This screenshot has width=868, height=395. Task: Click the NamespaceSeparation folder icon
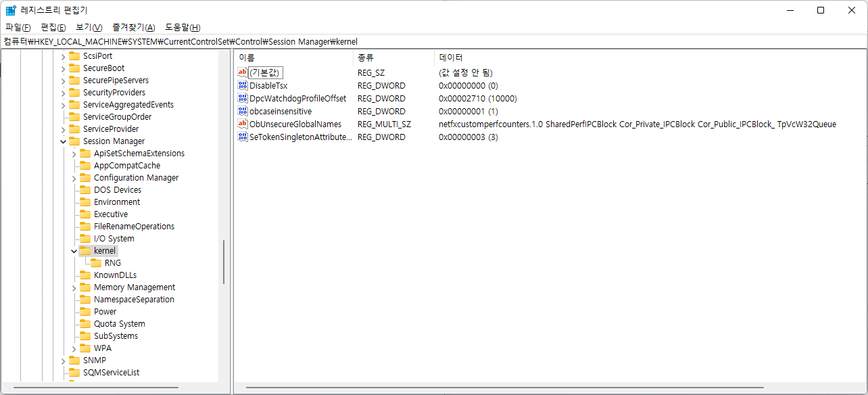[x=85, y=300]
